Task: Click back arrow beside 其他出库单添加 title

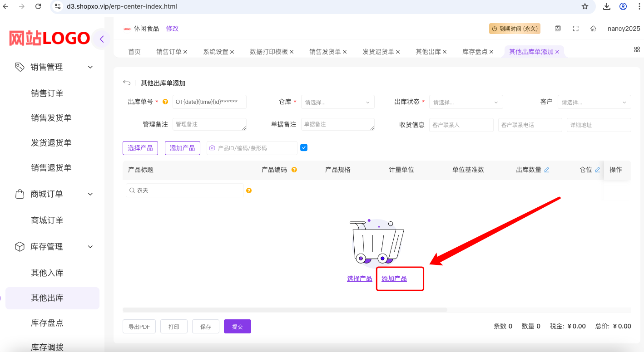Action: click(x=127, y=83)
